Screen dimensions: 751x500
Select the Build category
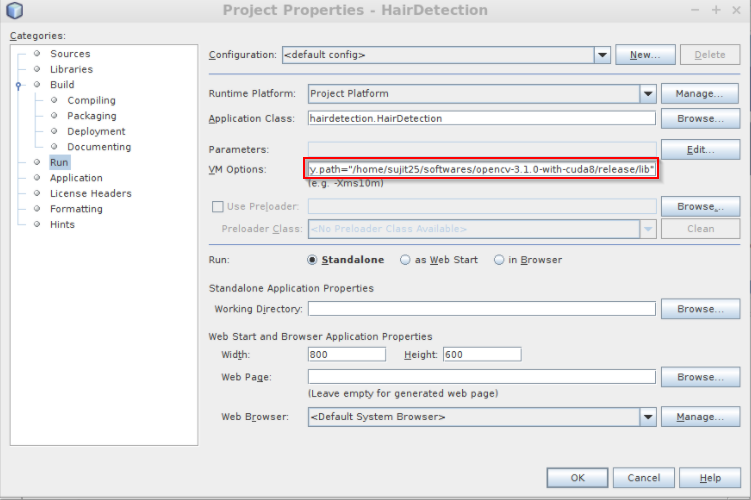[x=62, y=85]
